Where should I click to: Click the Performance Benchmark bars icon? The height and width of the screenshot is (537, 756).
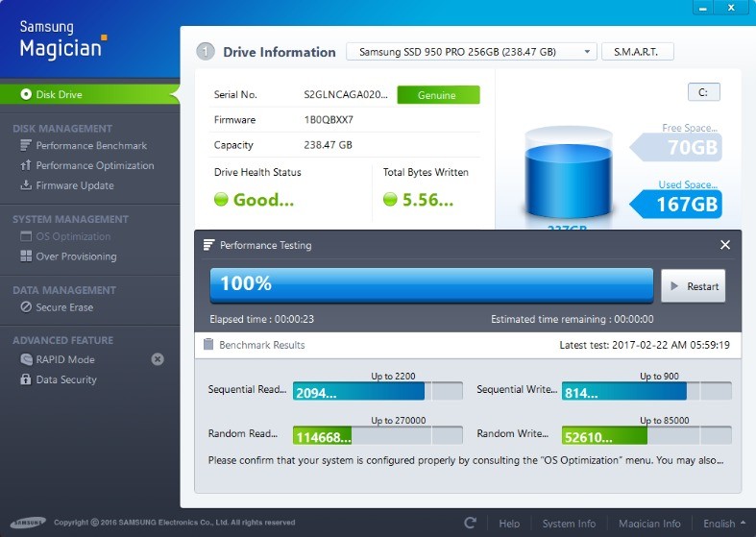26,145
